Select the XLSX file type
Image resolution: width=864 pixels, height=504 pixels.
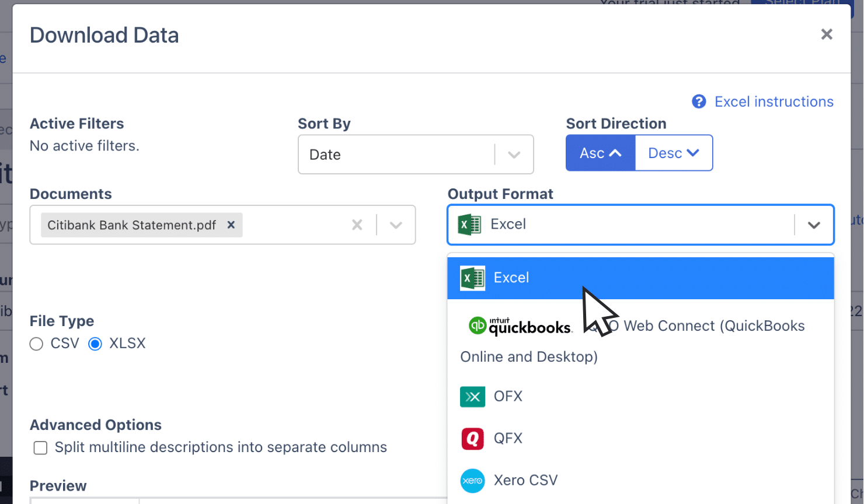95,344
